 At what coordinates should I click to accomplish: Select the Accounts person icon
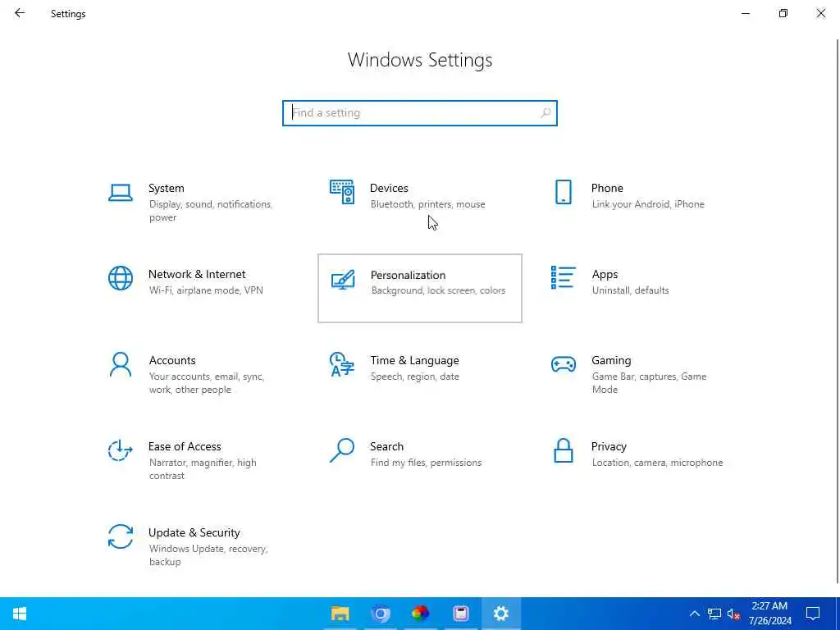[121, 364]
